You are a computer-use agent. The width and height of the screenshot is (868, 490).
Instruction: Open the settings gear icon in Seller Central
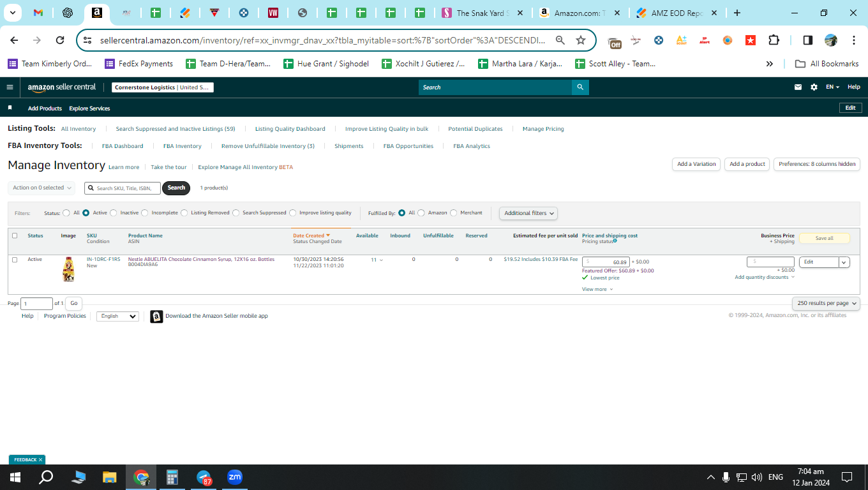(814, 87)
